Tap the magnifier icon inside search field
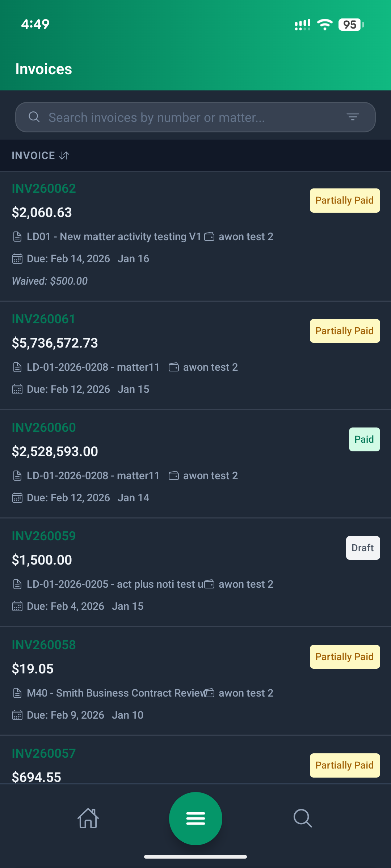The width and height of the screenshot is (391, 868). pyautogui.click(x=34, y=117)
